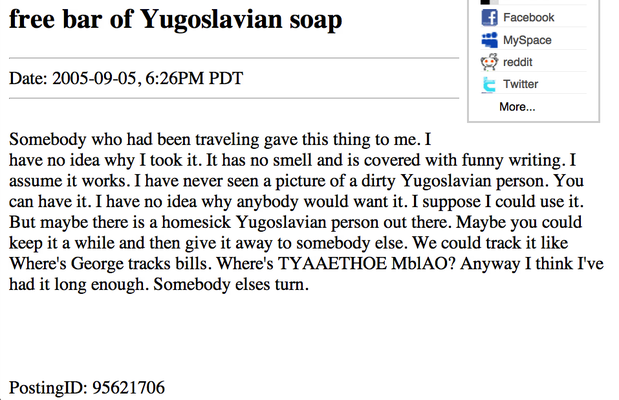Viewport: 619px width, 400px height.
Task: Click 'Somebody' at the start of the post
Action: (48, 139)
